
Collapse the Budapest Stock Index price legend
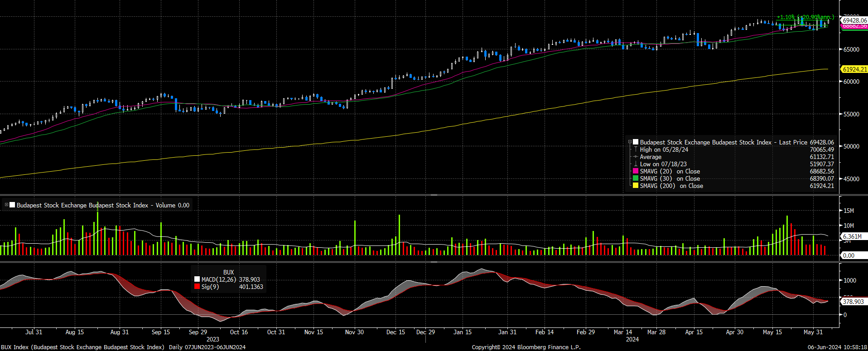630,142
